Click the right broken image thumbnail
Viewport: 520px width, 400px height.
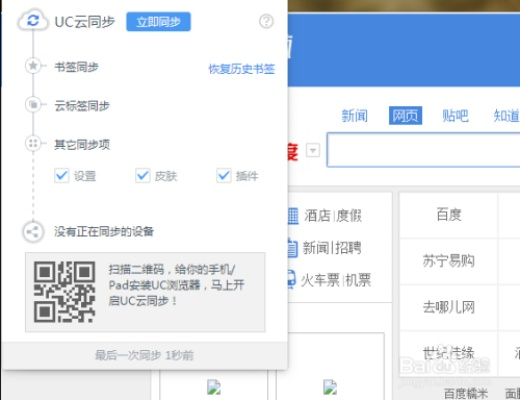click(x=330, y=387)
